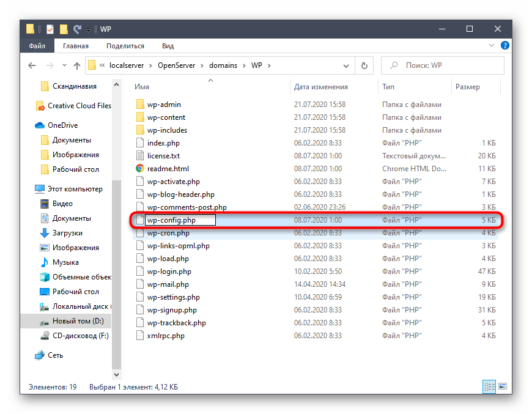
Task: Sort files by clicking the Размер column header
Action: coord(467,87)
